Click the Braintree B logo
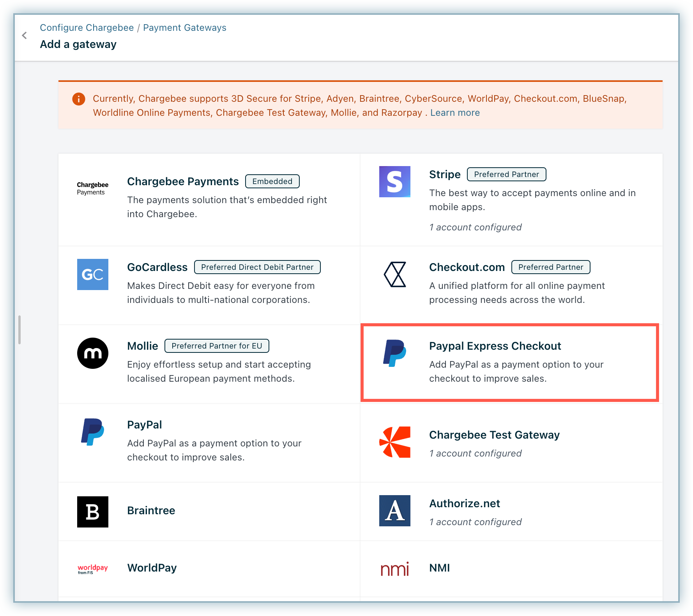Image resolution: width=693 pixels, height=616 pixels. [93, 512]
